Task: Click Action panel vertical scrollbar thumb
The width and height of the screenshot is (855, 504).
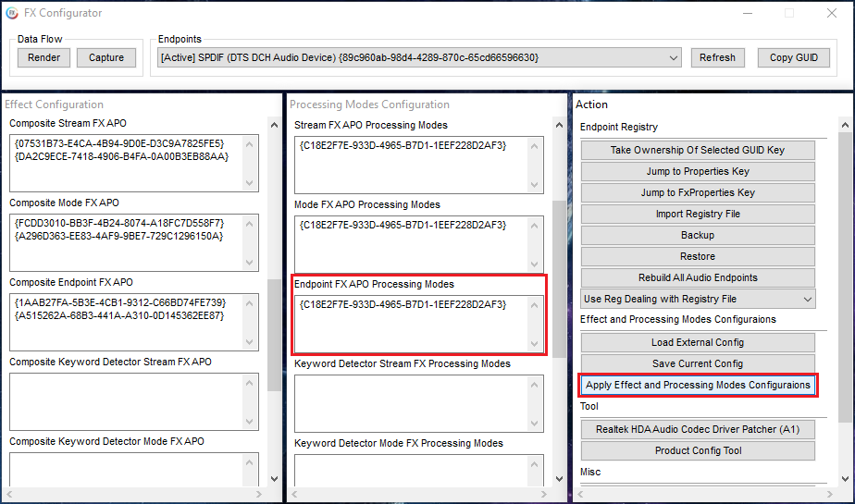Action: point(845,277)
